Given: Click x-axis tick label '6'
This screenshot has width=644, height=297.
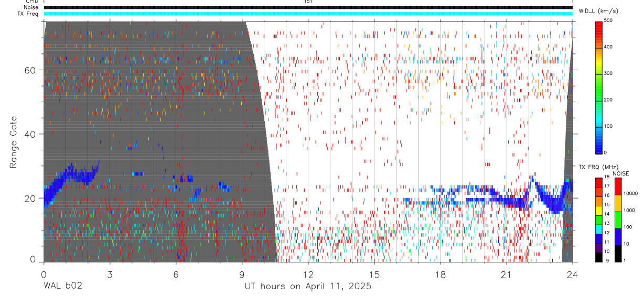Looking at the screenshot, I should click(x=176, y=275).
